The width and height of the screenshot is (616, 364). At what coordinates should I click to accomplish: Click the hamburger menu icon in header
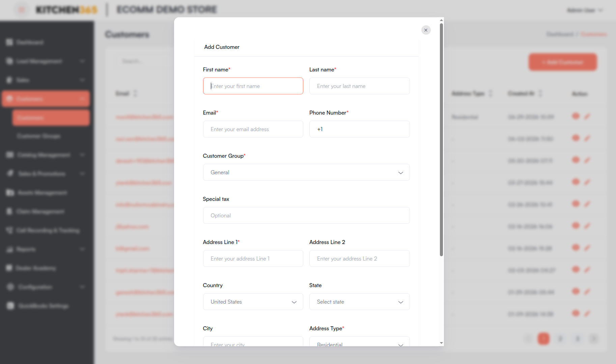click(x=22, y=10)
